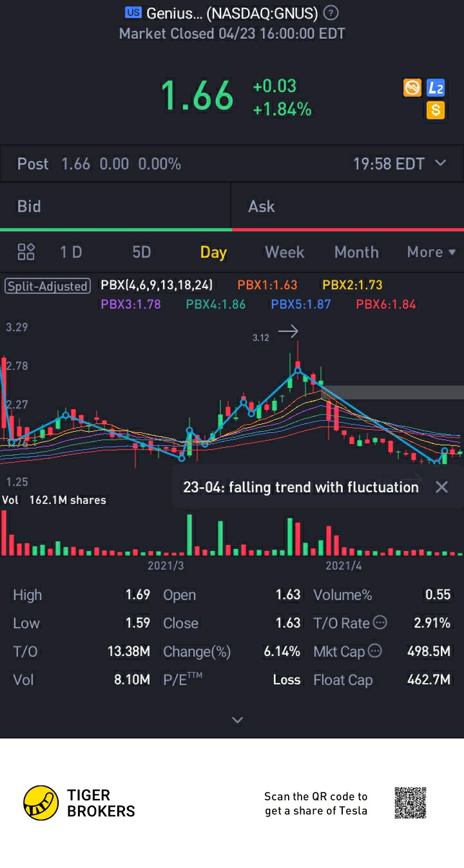Tap the help question mark beside GNUS
Image resolution: width=464 pixels, height=868 pixels.
[331, 12]
